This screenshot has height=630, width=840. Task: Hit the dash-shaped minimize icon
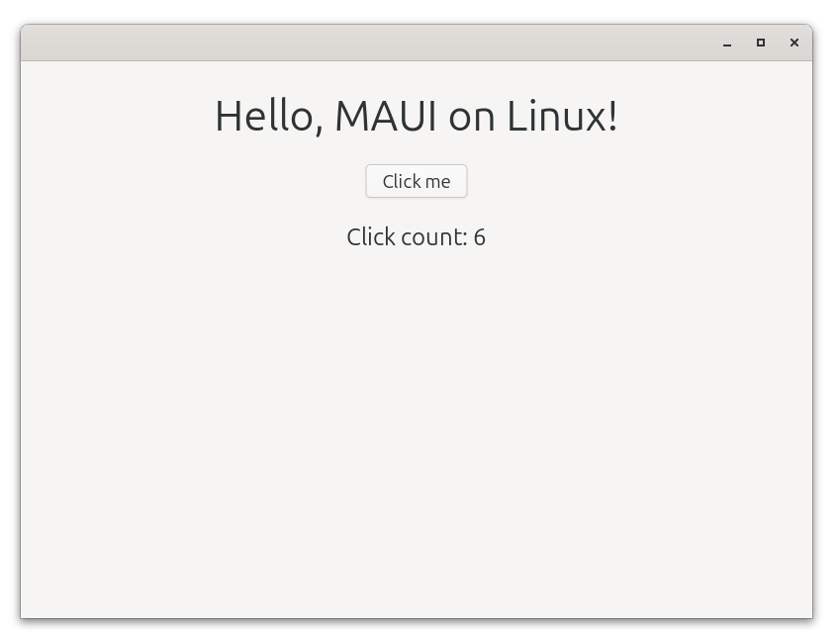click(x=727, y=44)
